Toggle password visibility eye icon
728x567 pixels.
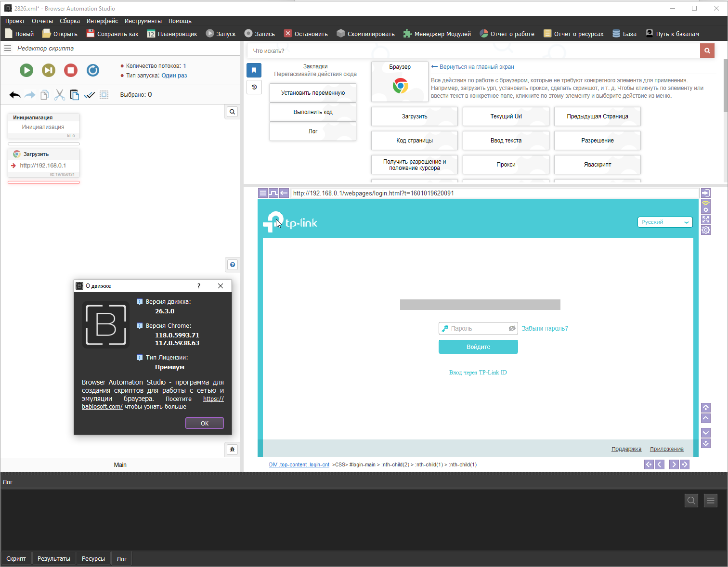[512, 328]
